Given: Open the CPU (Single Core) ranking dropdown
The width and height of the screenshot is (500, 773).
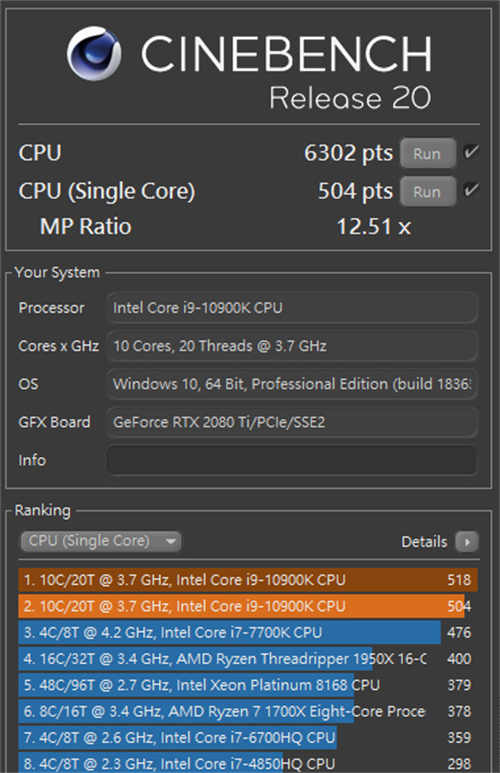Looking at the screenshot, I should tap(101, 541).
